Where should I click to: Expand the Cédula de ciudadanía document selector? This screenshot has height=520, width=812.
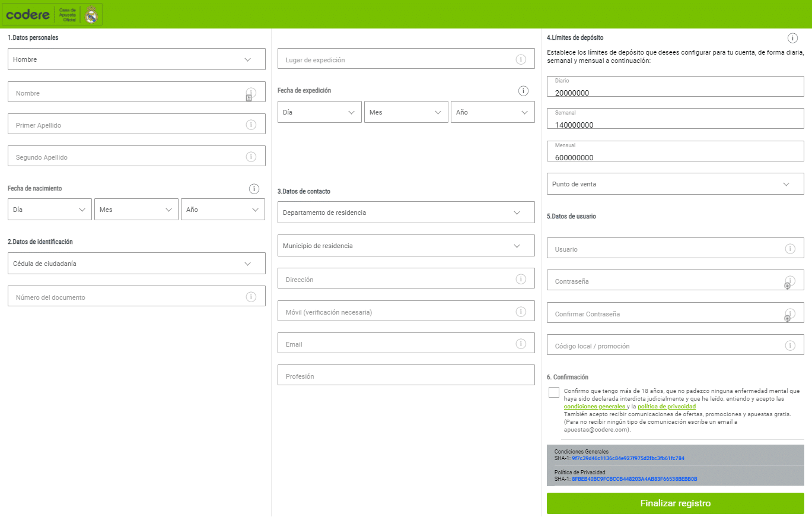point(136,263)
